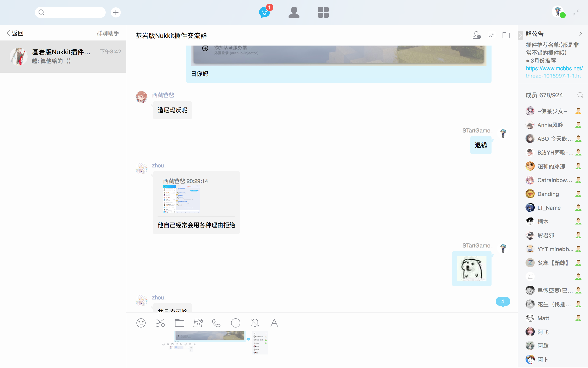Open font settings with the A icon
The image size is (588, 368).
click(274, 323)
